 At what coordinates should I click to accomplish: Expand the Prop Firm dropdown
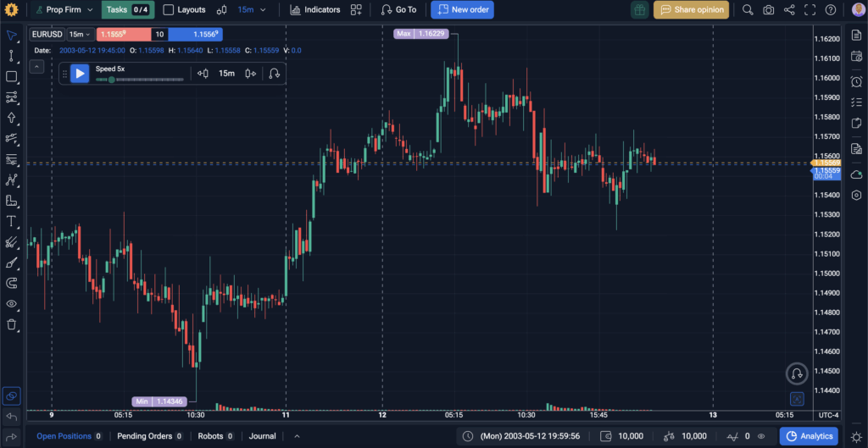pyautogui.click(x=64, y=10)
